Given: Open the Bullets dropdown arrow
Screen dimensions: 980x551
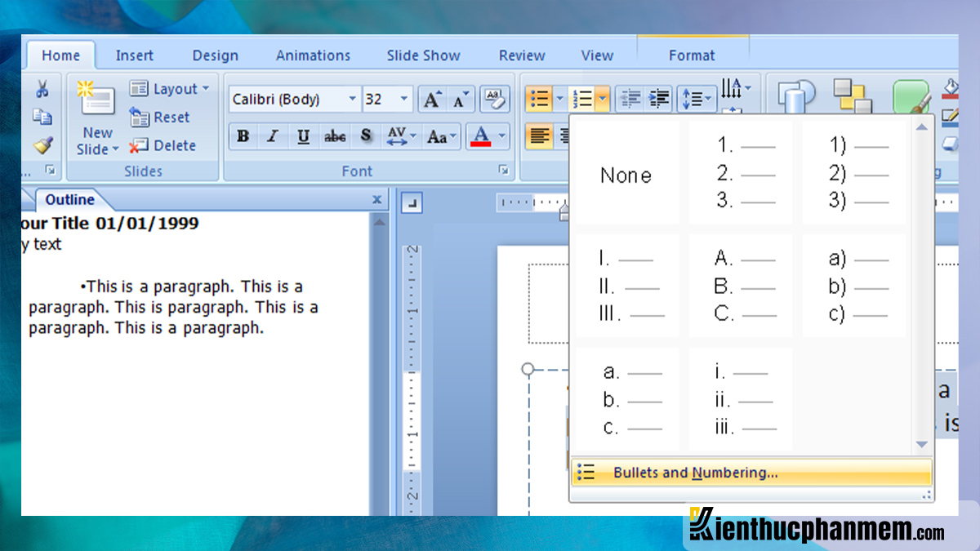Looking at the screenshot, I should 559,99.
